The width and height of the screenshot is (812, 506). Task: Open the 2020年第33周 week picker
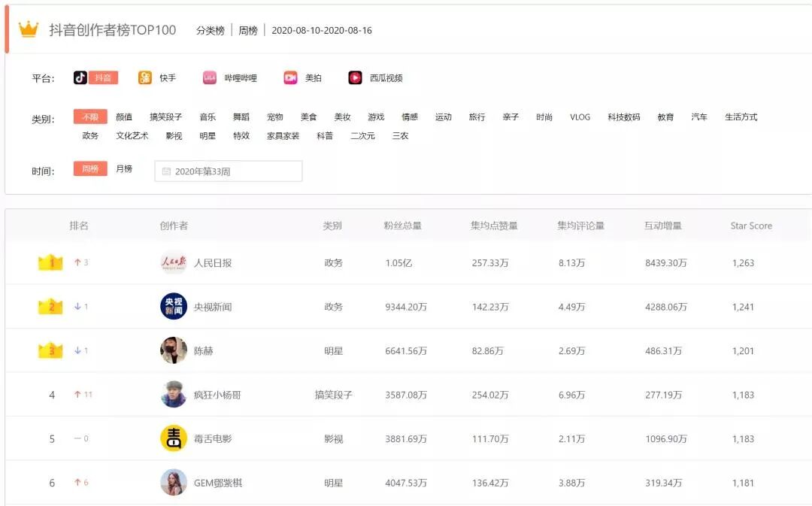click(229, 171)
